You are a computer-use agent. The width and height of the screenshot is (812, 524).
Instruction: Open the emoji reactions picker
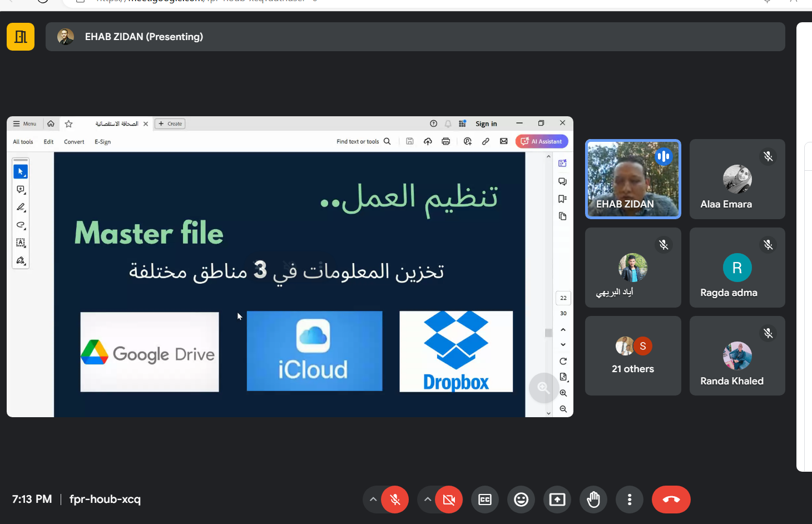[x=521, y=500]
